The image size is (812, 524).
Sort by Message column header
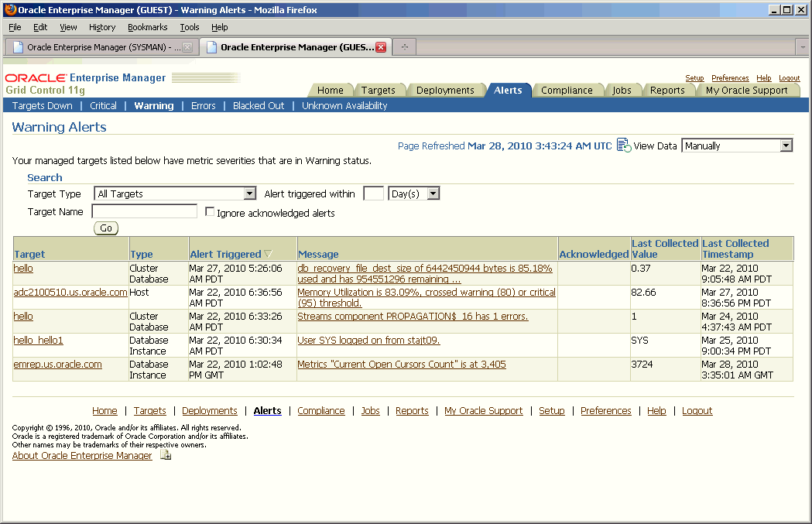click(318, 254)
